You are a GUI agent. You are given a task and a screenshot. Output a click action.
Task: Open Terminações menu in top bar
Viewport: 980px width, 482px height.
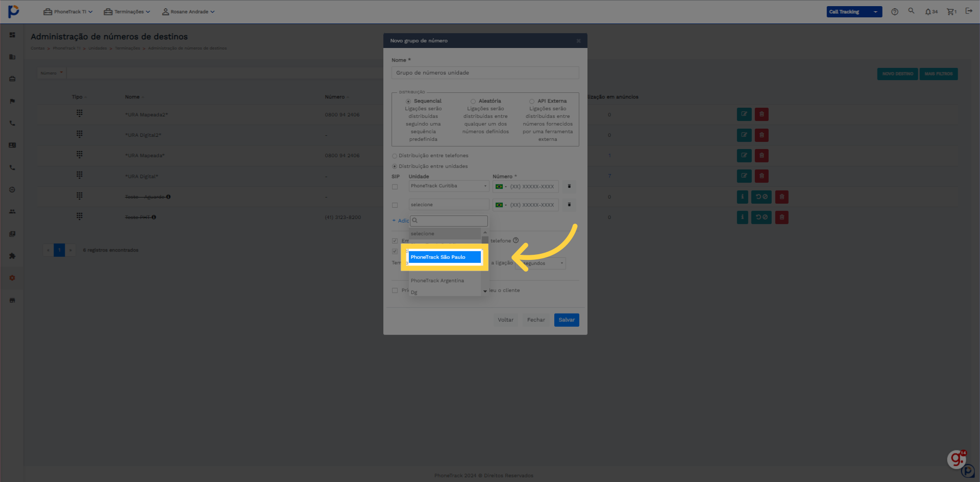click(x=127, y=12)
